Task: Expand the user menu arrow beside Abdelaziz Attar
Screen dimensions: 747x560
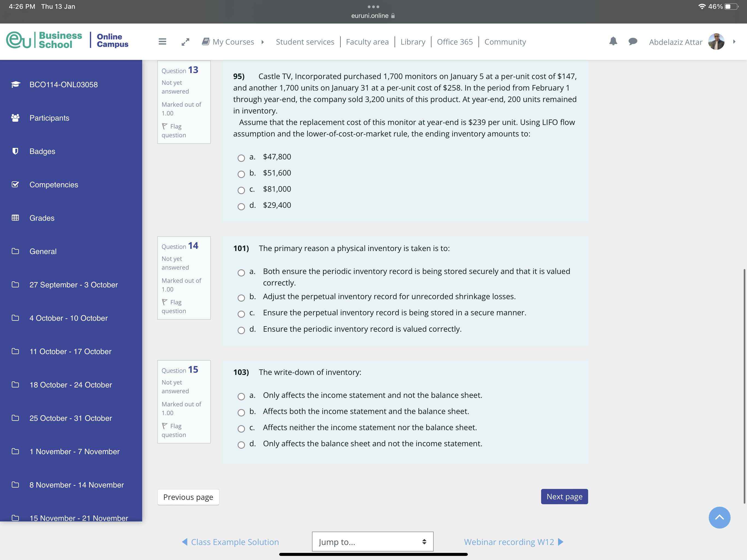Action: click(734, 42)
